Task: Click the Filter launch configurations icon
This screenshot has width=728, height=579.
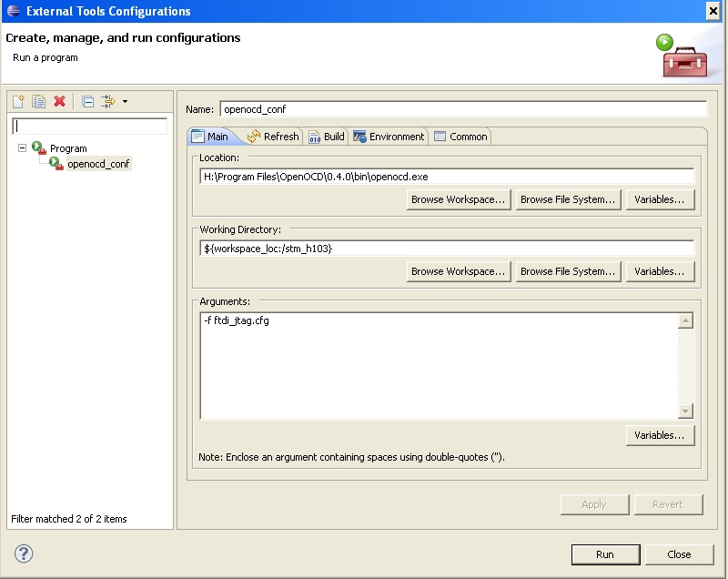Action: pos(108,101)
